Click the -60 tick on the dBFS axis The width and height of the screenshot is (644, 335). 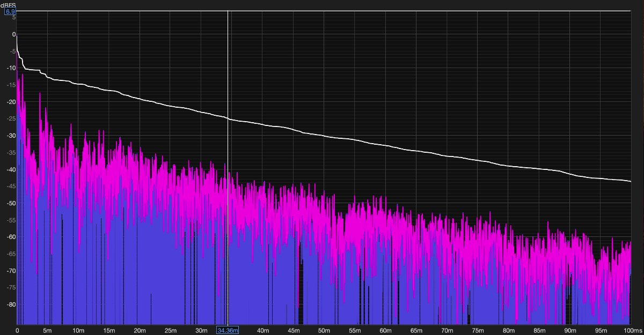pos(11,237)
